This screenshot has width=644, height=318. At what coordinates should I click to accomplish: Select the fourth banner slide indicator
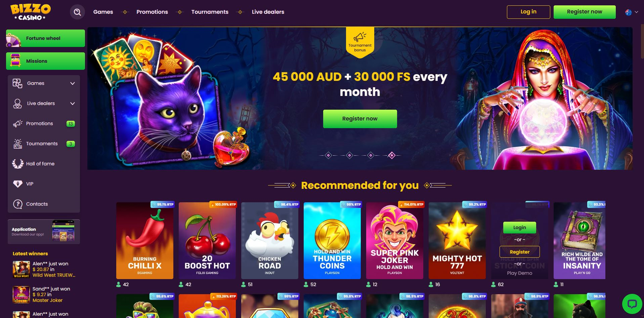[x=392, y=155]
